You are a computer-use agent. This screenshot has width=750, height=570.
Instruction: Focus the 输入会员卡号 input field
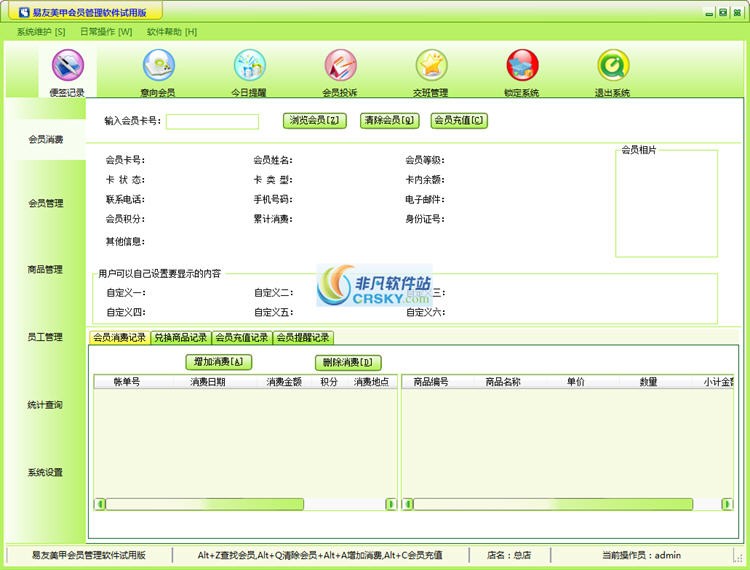212,121
